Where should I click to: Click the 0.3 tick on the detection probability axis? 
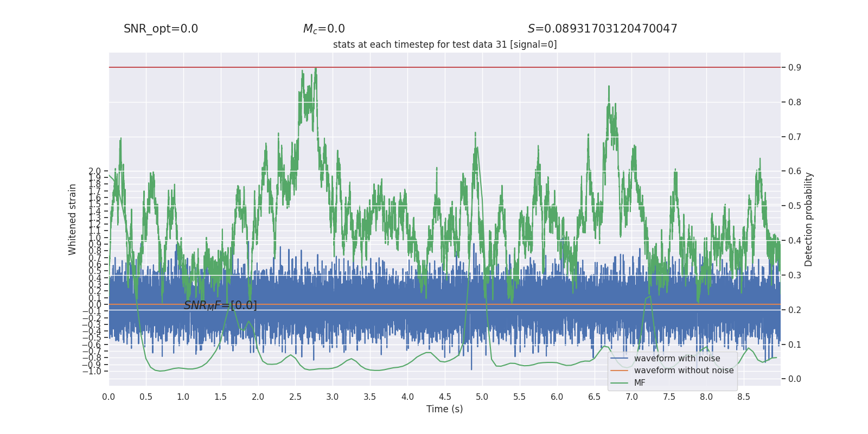click(795, 275)
